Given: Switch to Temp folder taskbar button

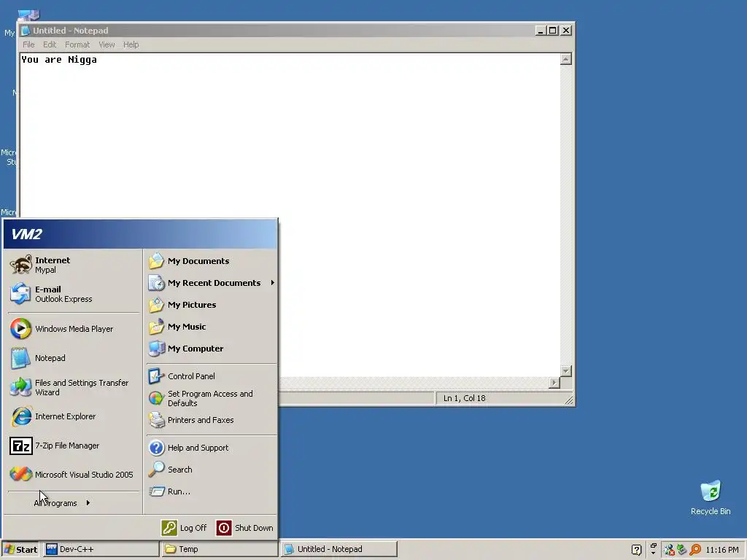Looking at the screenshot, I should click(220, 549).
